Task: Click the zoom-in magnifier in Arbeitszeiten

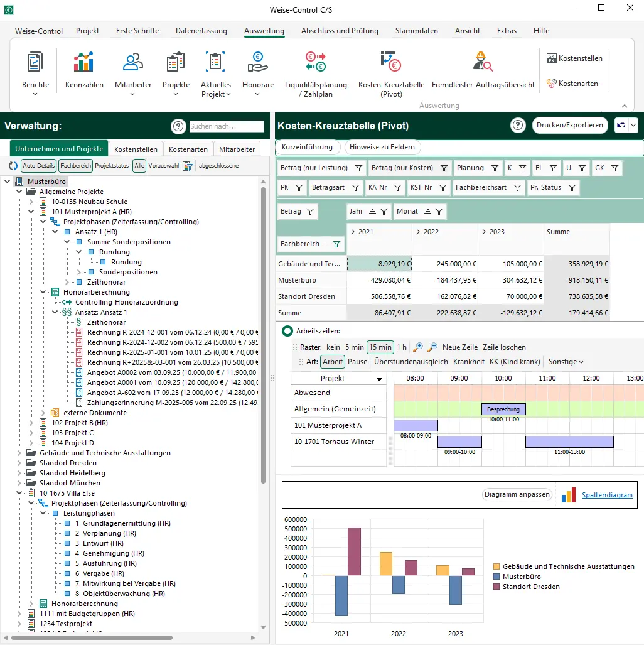Action: pos(418,347)
